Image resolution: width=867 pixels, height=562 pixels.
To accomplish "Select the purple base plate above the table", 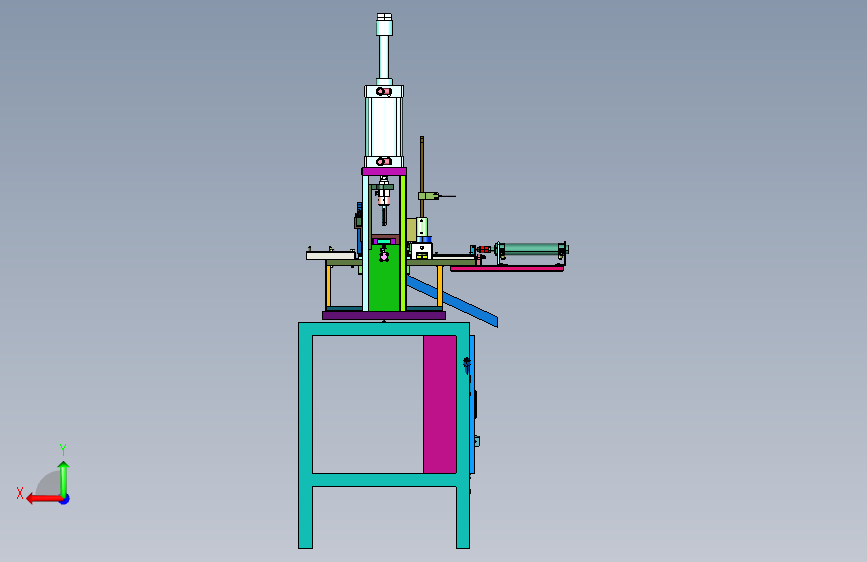I will 384,315.
